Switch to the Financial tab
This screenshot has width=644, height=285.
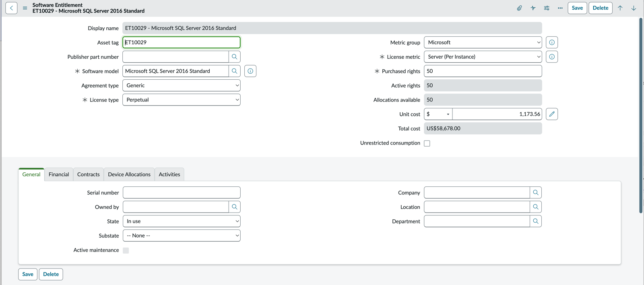coord(59,174)
